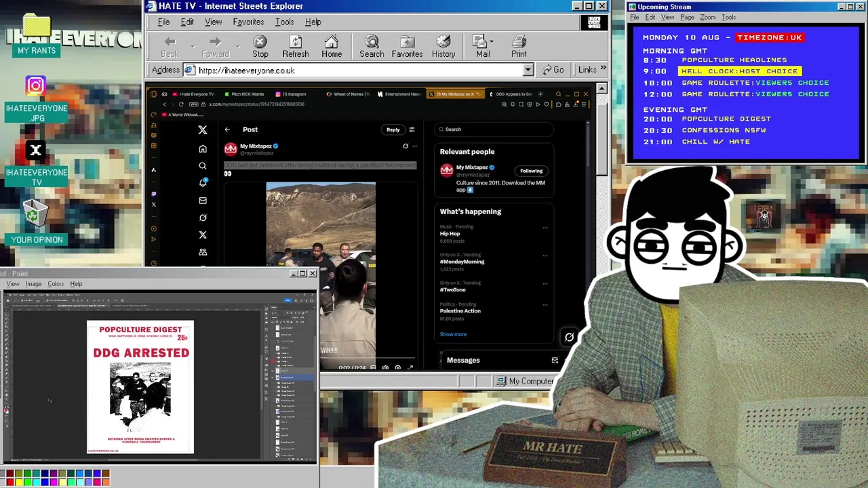Open Favorites menu in Internet Streets Explorer

point(248,22)
